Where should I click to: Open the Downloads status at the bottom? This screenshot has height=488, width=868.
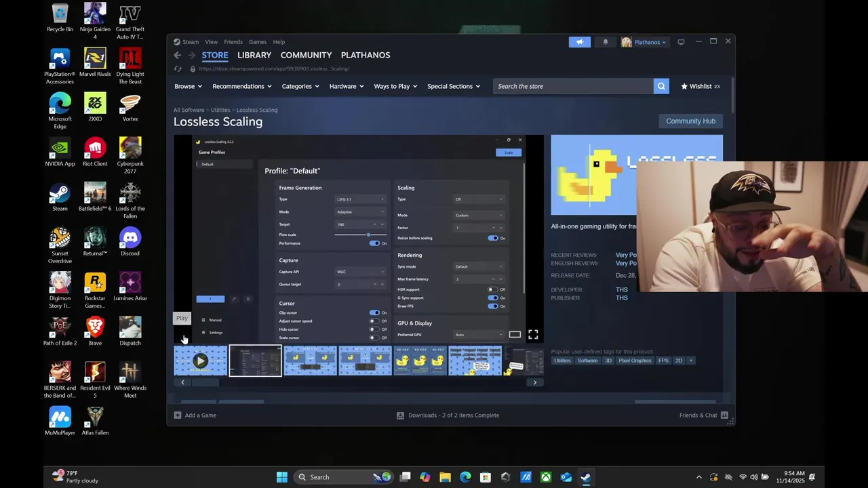pyautogui.click(x=448, y=415)
